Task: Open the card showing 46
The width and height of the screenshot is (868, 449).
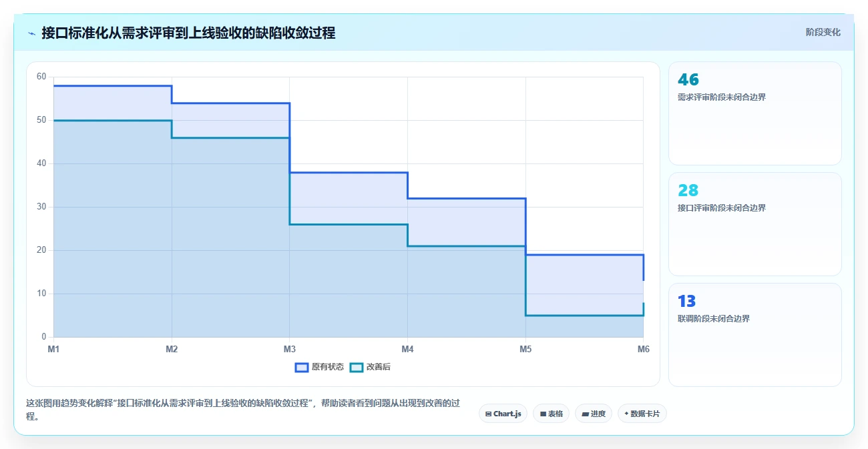Action: [754, 113]
